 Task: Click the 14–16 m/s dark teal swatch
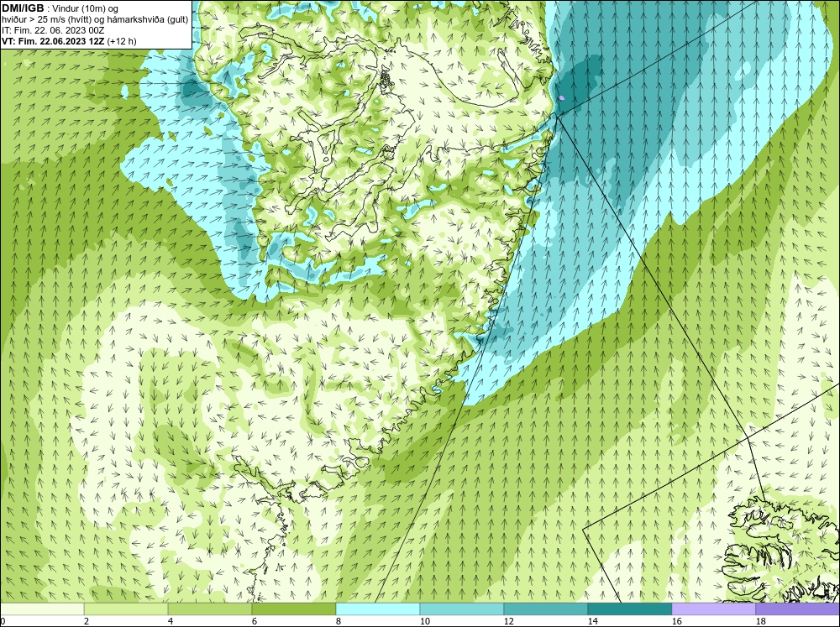pos(629,609)
